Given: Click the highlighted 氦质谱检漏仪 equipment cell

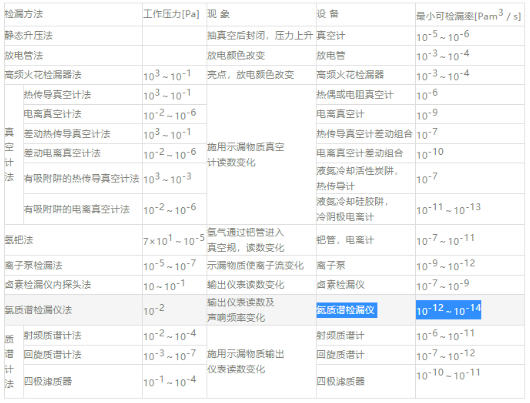Looking at the screenshot, I should (346, 310).
